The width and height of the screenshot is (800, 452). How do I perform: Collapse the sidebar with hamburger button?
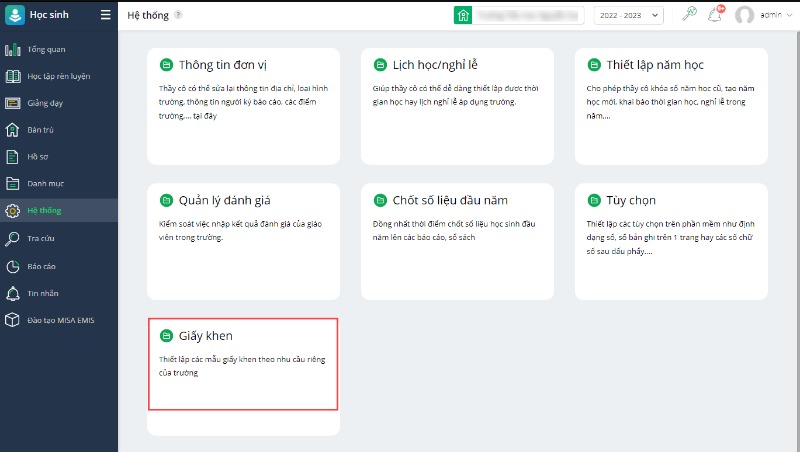pos(105,15)
